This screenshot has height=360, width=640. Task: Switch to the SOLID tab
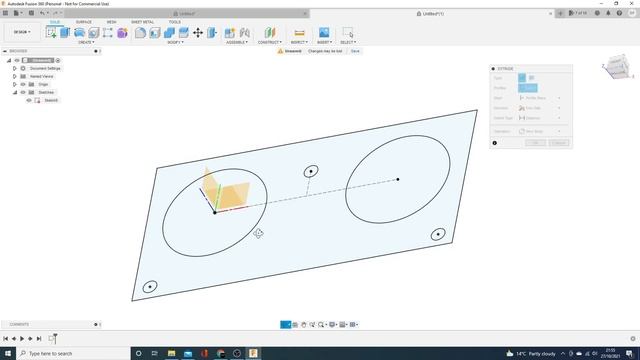55,22
